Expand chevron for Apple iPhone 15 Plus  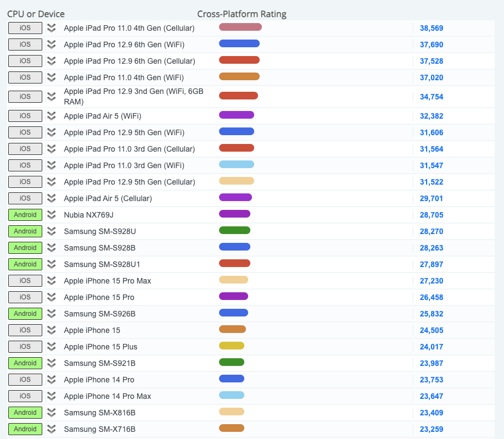point(52,347)
